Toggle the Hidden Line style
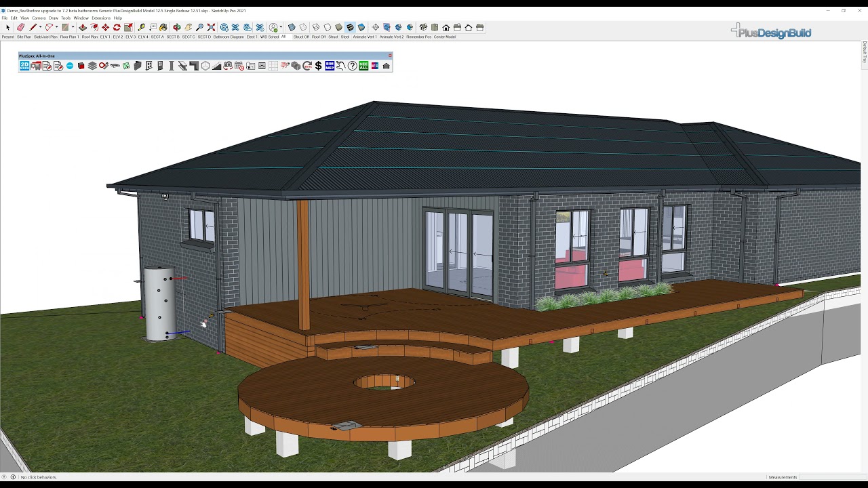 328,28
